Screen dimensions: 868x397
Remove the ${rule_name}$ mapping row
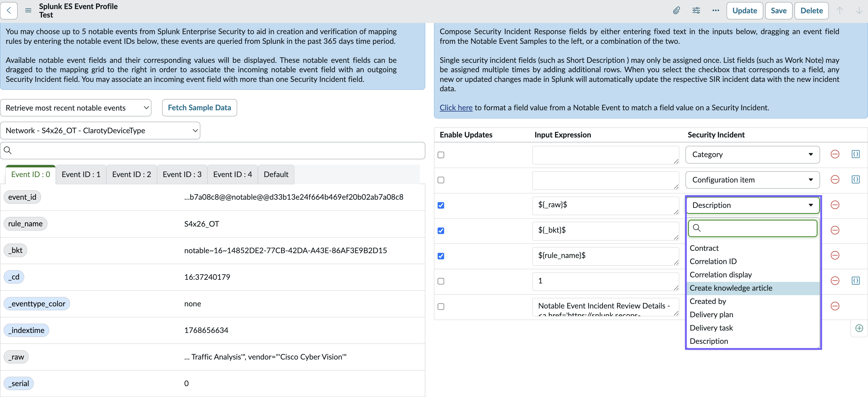(835, 256)
